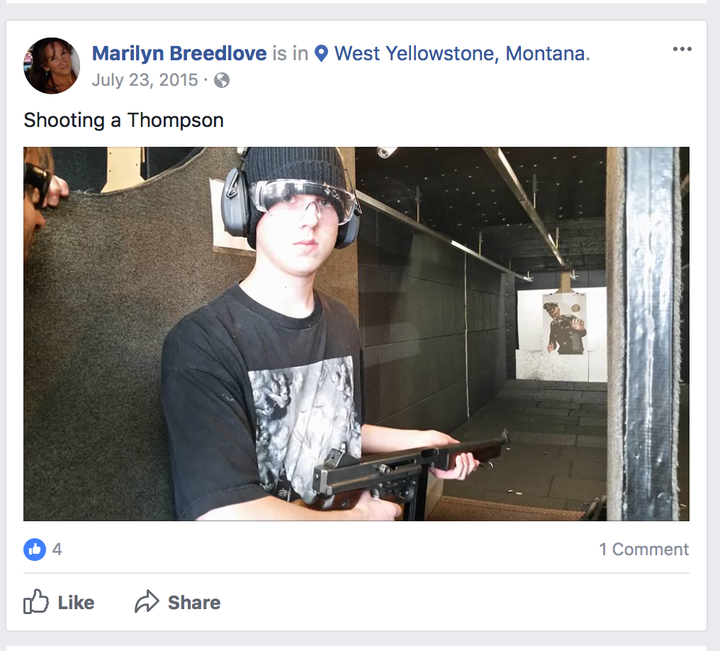Click the Share arrow icon
The image size is (720, 651).
pyautogui.click(x=146, y=601)
